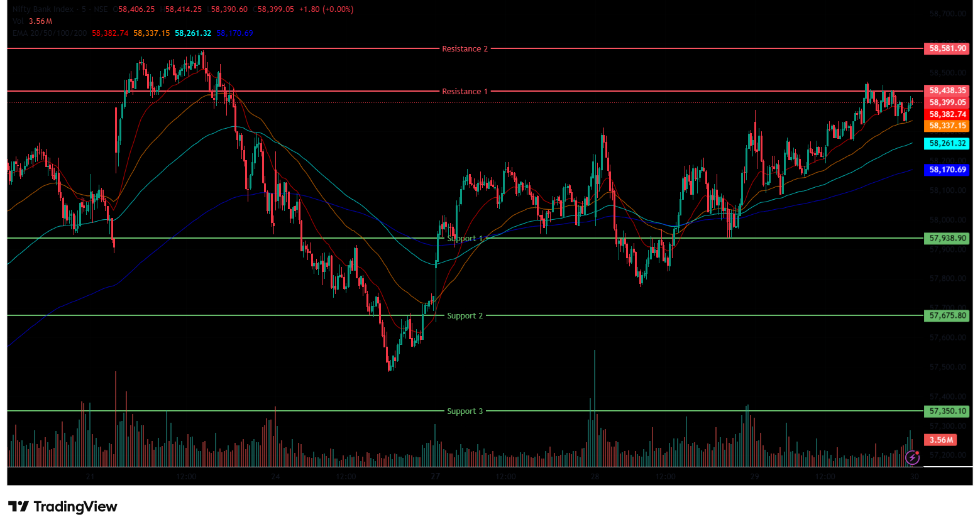Select the EMA 20/50/100/200 indicator legend
The height and width of the screenshot is (527, 980).
(50, 33)
